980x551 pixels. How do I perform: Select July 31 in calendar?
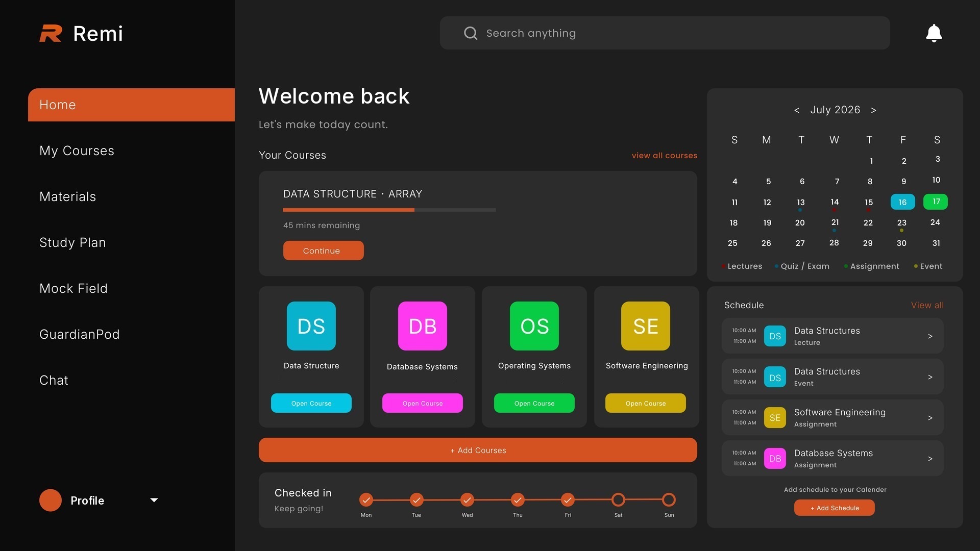936,243
